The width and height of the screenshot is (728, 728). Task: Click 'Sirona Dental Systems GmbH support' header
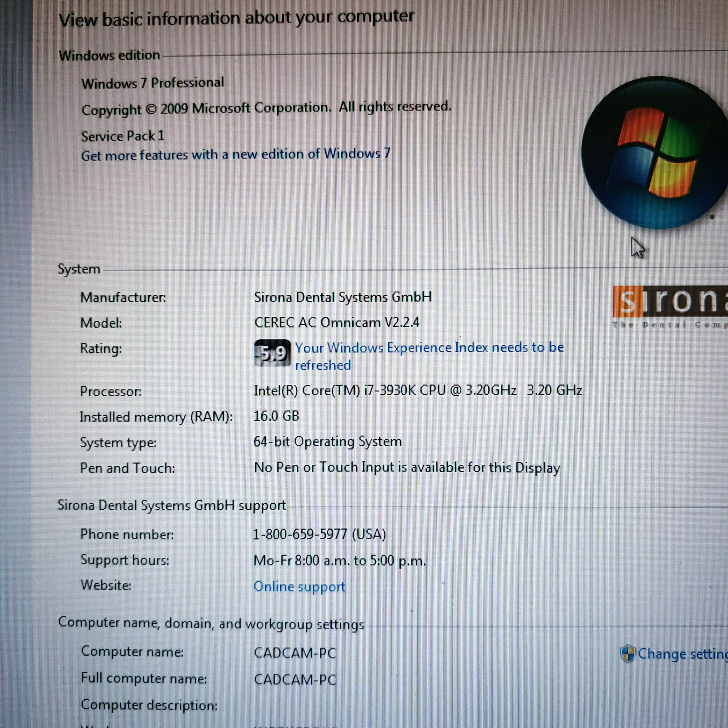pos(172,506)
